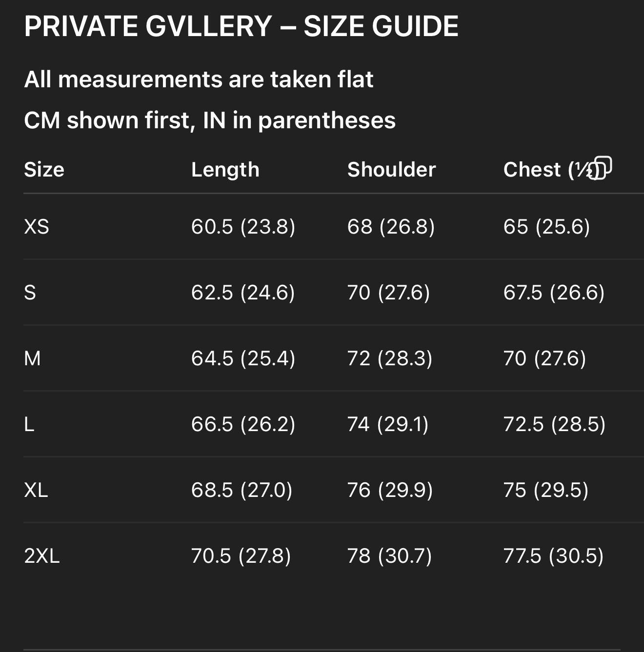Image resolution: width=644 pixels, height=652 pixels.
Task: Click the XS length value 60.5 (23.8)
Action: pyautogui.click(x=243, y=227)
